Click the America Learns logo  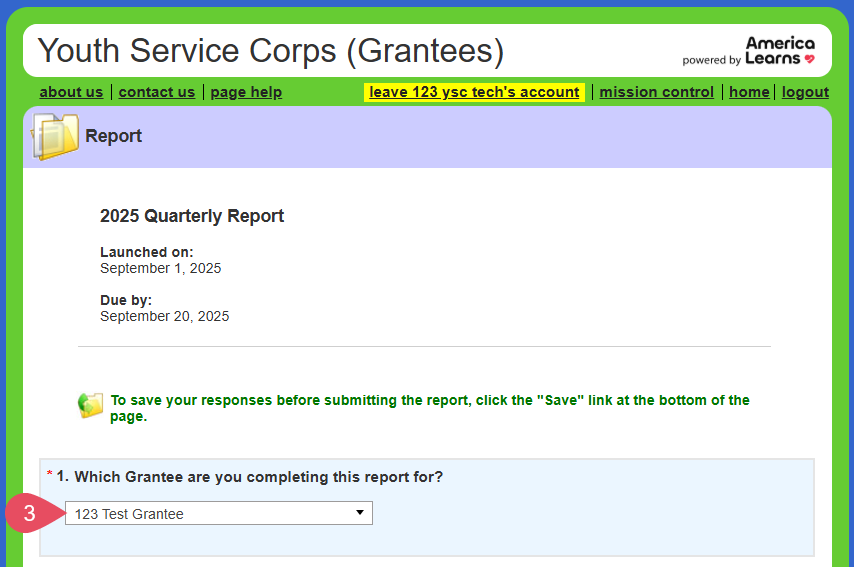click(x=780, y=51)
